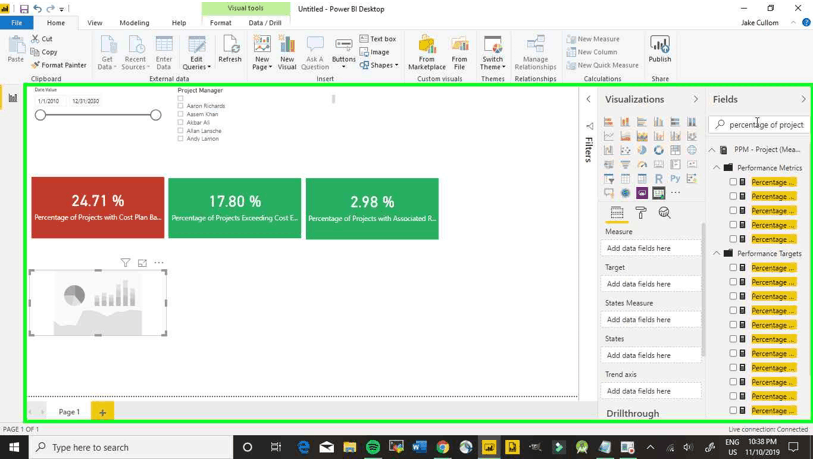Viewport: 815px width, 461px height.
Task: Open more visuals ellipsis in Visualizations
Action: pos(675,193)
